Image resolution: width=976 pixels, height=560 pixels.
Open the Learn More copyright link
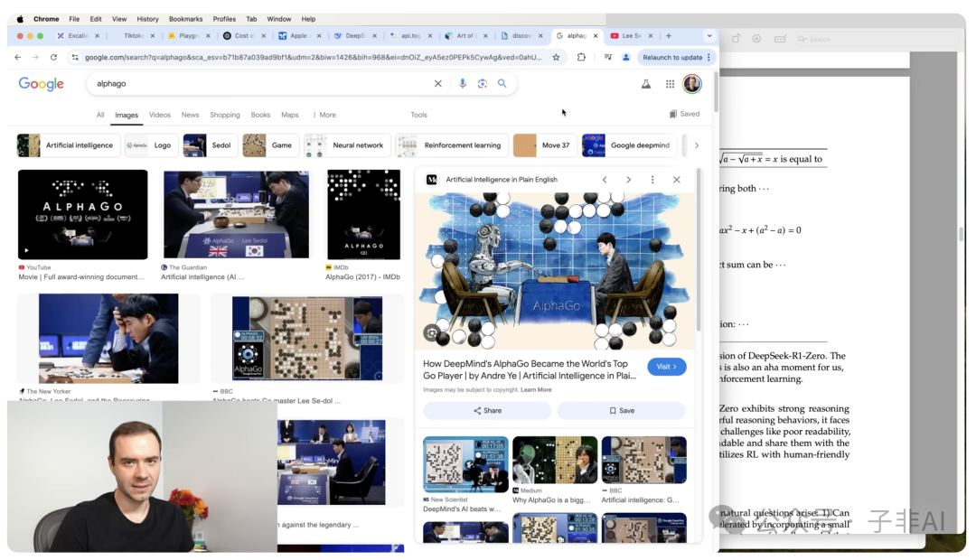[x=536, y=390]
